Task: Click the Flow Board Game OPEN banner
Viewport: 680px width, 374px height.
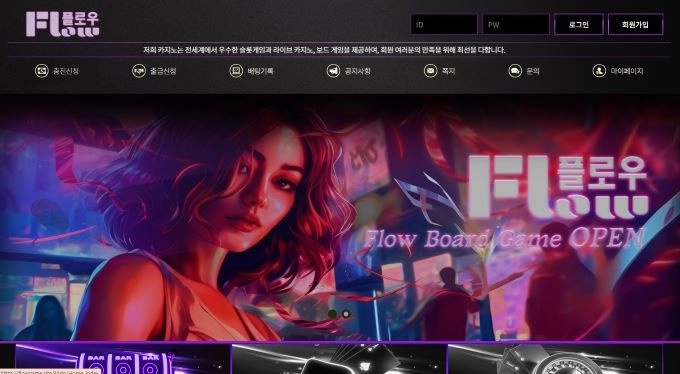Action: pyautogui.click(x=340, y=218)
